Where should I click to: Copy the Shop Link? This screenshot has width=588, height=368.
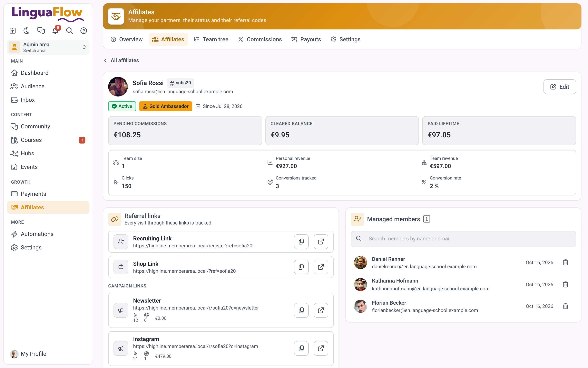click(x=301, y=267)
